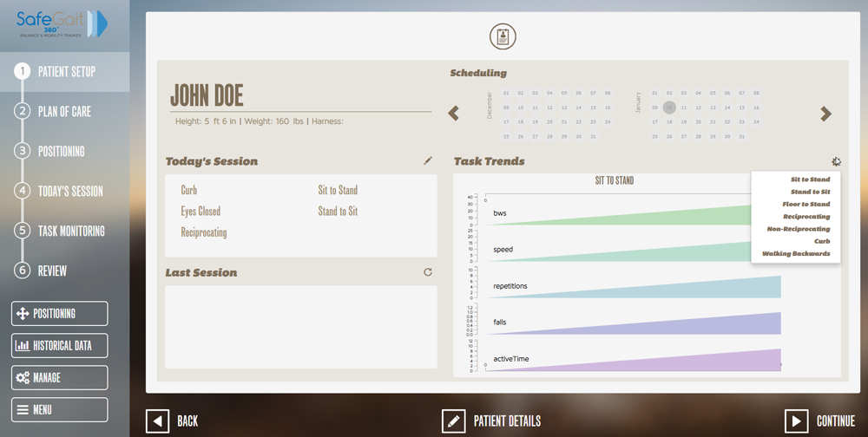Switch to Today's Session step

[x=69, y=191]
